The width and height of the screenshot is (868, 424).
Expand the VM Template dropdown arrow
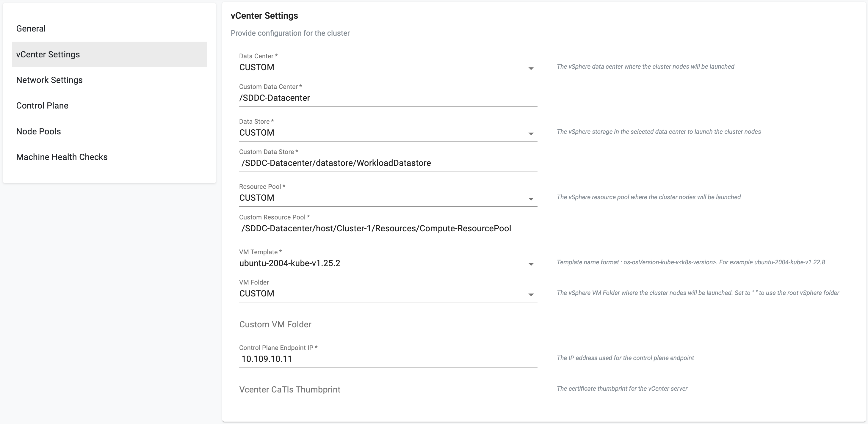pos(531,264)
